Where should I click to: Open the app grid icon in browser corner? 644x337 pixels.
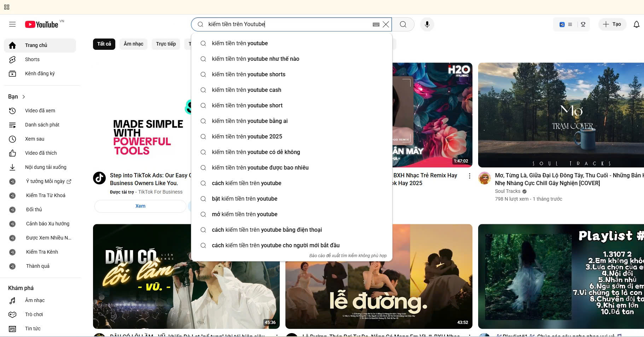click(7, 7)
